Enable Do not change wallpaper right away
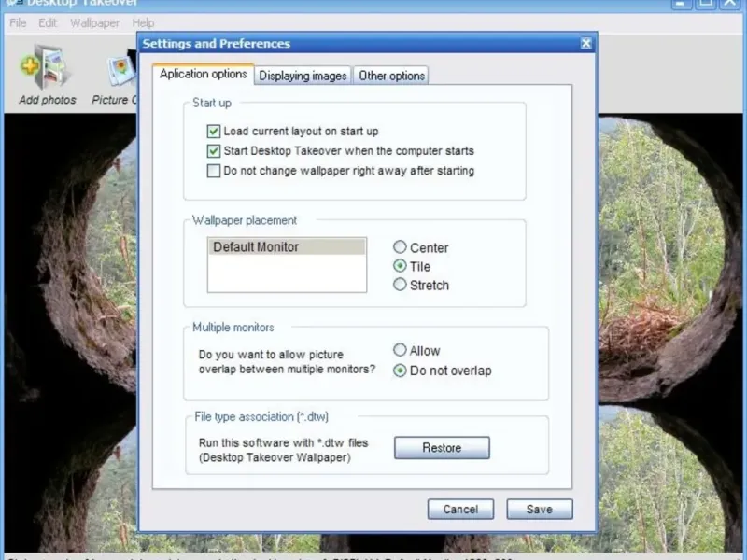 pyautogui.click(x=214, y=171)
